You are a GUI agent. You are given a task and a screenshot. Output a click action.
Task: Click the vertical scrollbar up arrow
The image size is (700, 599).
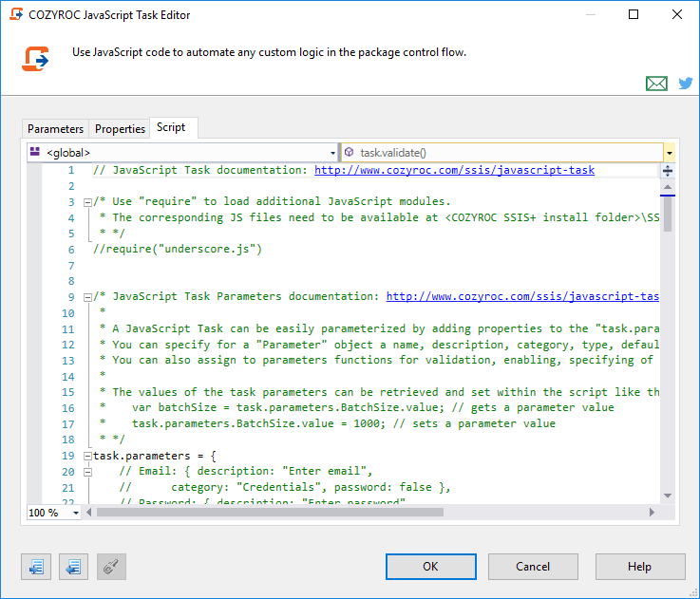668,187
